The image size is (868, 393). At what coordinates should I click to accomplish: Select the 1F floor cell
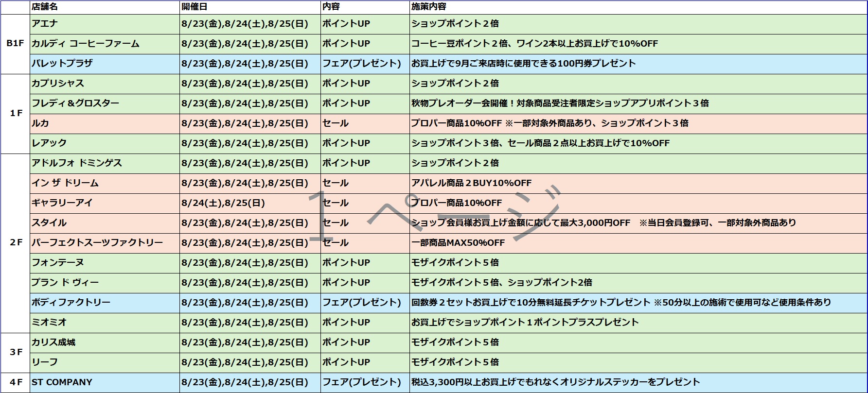coord(15,114)
